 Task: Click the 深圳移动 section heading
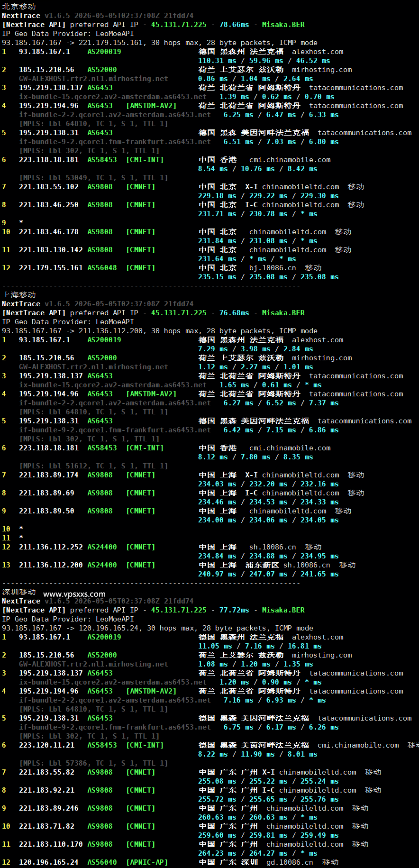[19, 592]
